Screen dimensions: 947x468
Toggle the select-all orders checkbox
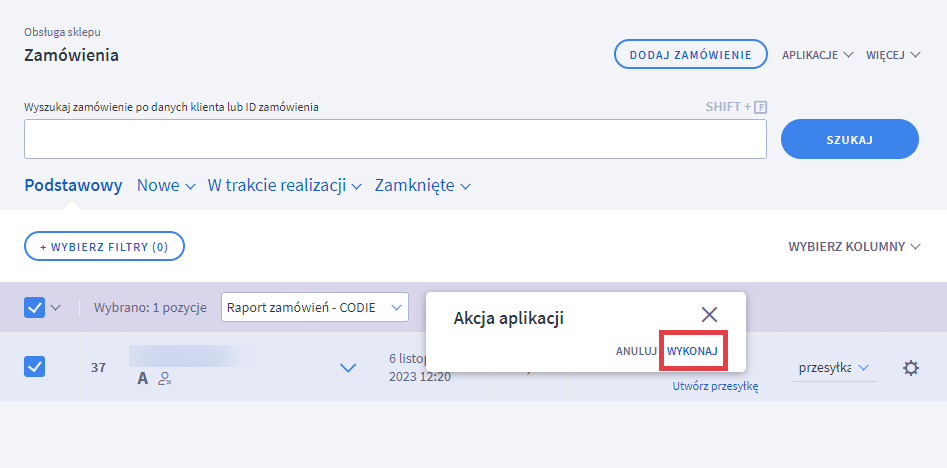click(34, 308)
